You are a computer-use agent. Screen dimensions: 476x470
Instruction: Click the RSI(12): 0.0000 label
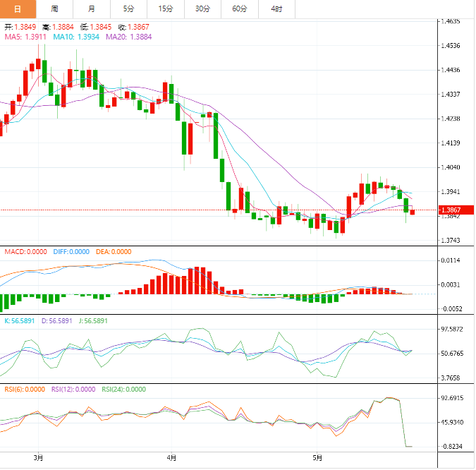73,390
